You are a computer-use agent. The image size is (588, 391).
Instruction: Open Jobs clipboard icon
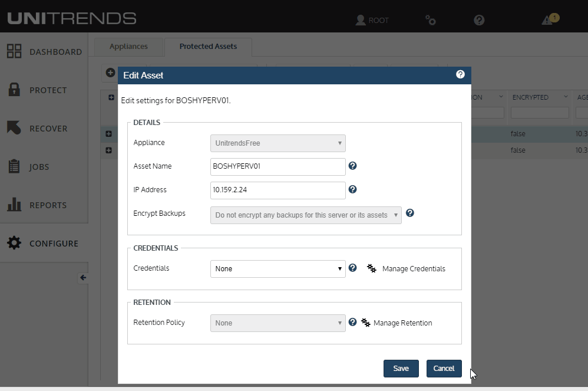pos(14,166)
